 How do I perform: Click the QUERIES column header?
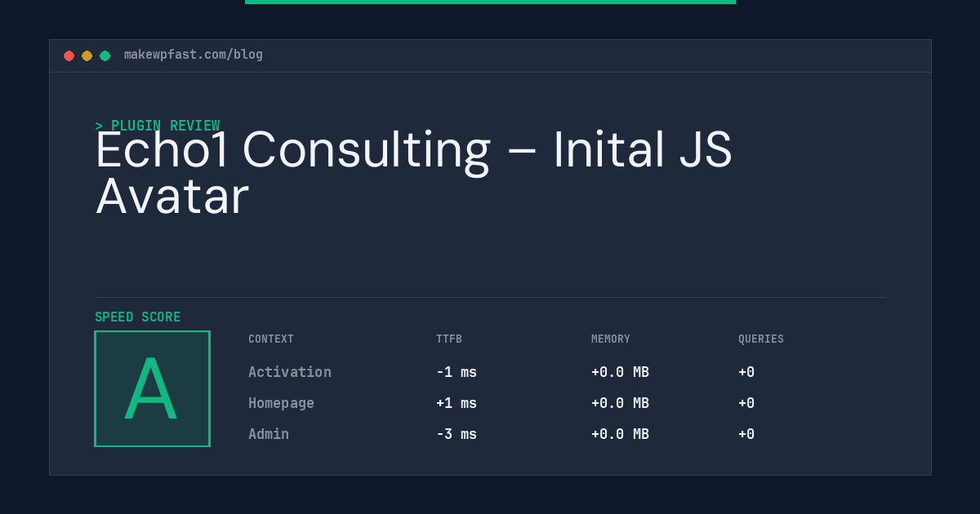[761, 339]
